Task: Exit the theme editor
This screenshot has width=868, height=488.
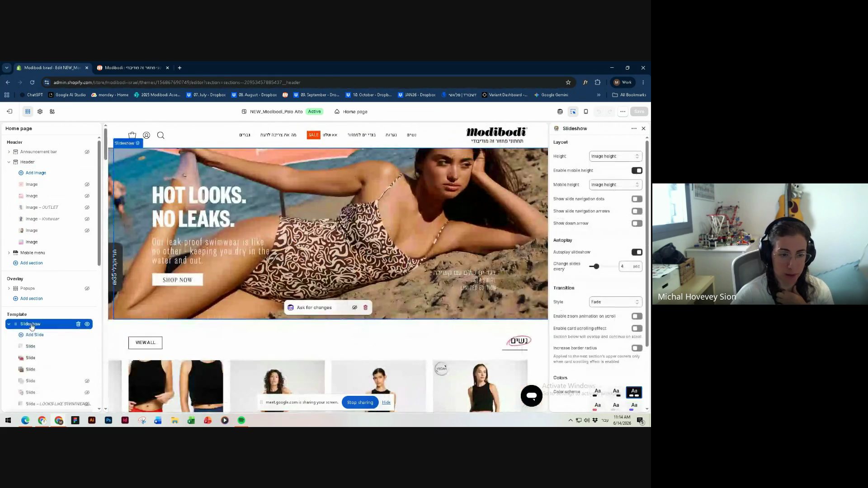Action: tap(9, 112)
